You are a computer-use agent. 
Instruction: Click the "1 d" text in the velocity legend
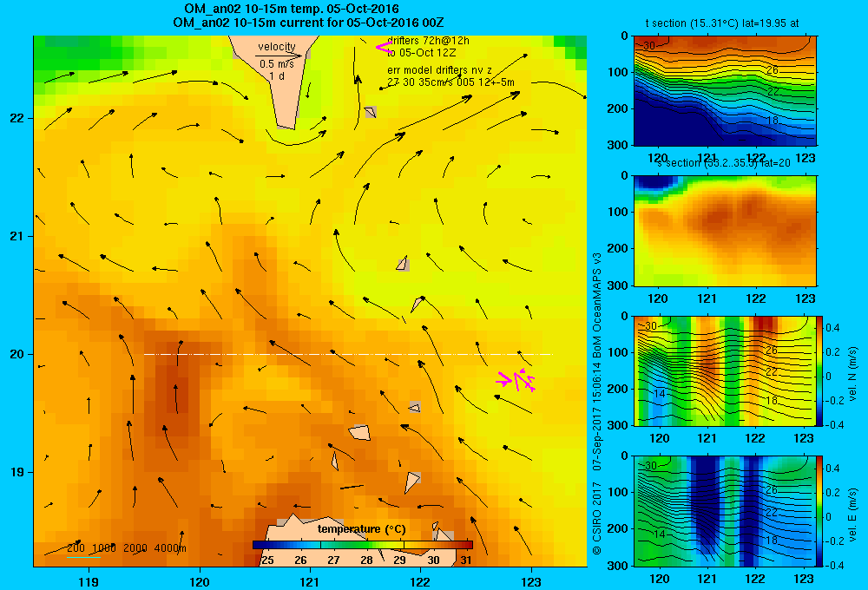coord(277,75)
